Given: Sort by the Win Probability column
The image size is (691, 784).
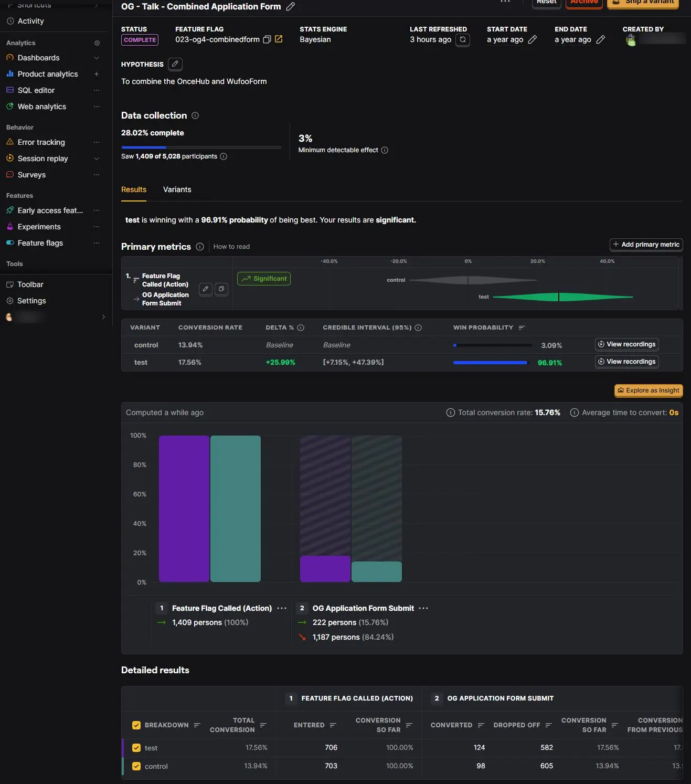Looking at the screenshot, I should [x=522, y=327].
